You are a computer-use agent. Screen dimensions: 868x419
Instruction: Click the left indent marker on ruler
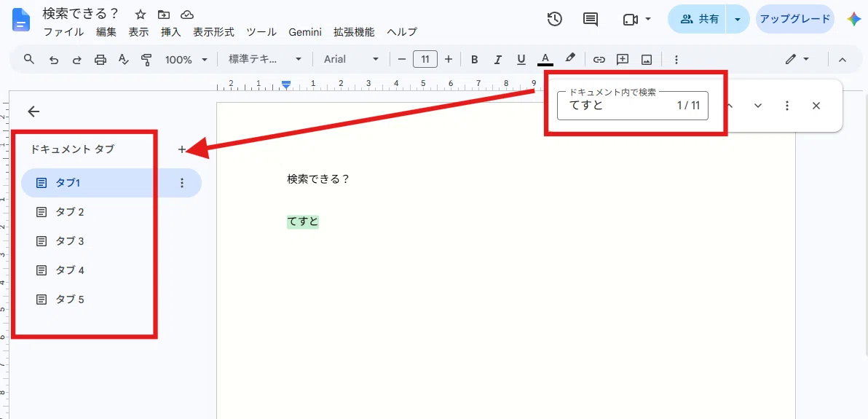(x=285, y=85)
